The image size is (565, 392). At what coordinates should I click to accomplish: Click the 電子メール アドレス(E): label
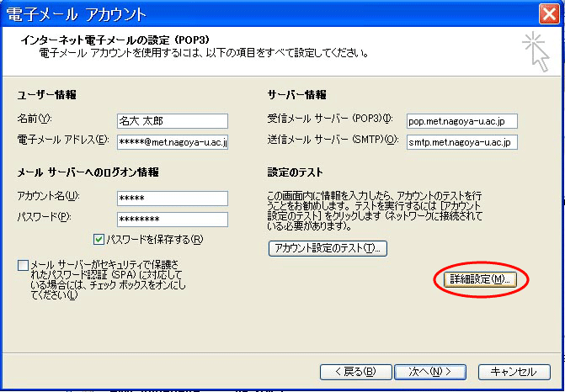point(63,140)
